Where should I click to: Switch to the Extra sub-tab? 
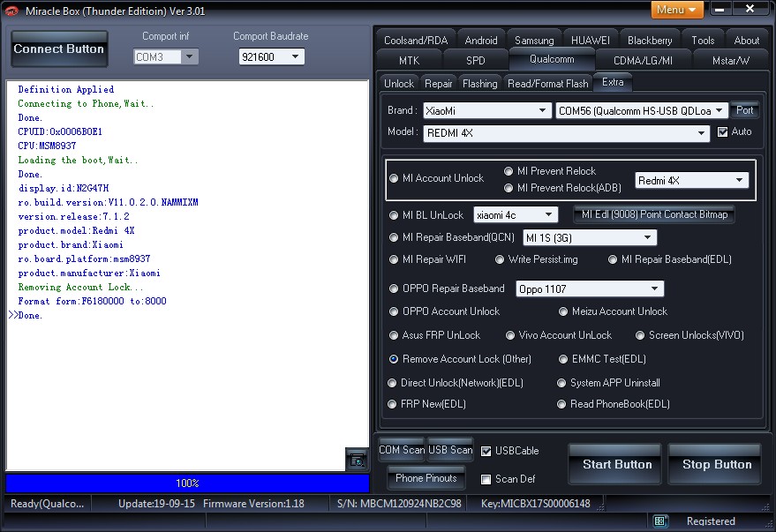(x=613, y=82)
